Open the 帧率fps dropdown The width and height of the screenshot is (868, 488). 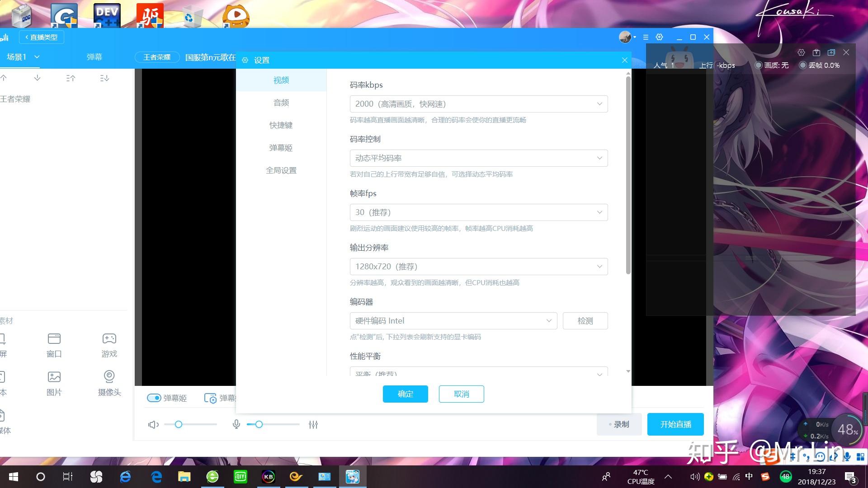click(x=478, y=212)
